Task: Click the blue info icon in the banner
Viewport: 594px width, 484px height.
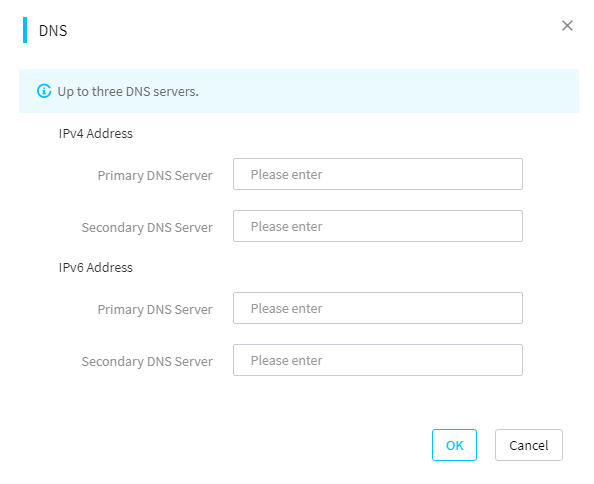Action: (44, 91)
